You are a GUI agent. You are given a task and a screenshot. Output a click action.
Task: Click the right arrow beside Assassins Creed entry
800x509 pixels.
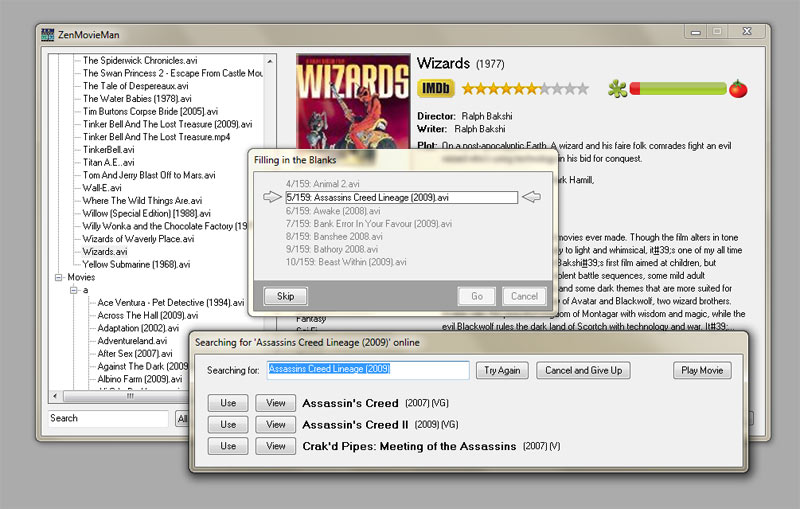[532, 197]
